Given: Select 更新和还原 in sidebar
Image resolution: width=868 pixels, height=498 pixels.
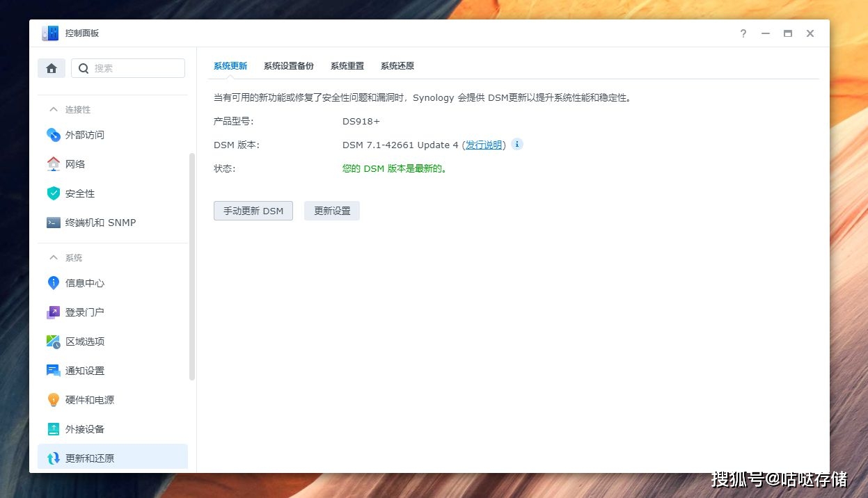Looking at the screenshot, I should point(113,457).
